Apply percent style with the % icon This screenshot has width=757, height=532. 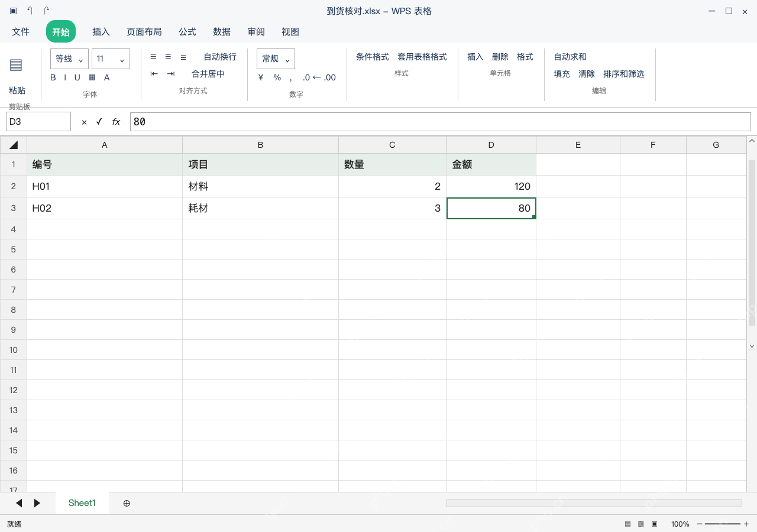click(x=277, y=77)
